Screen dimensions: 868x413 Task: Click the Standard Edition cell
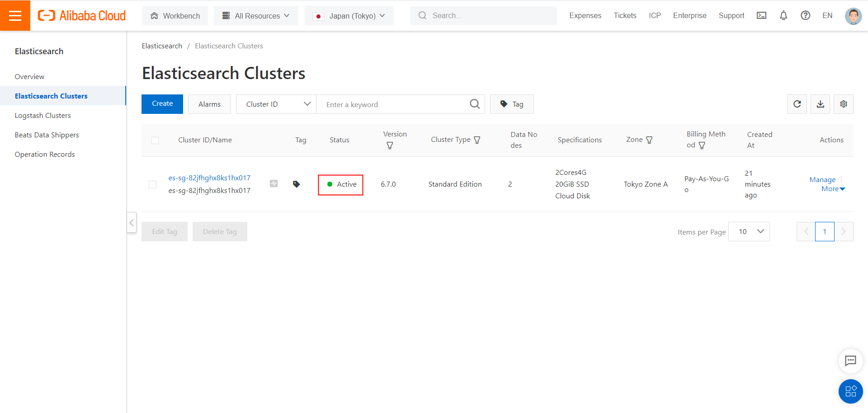(455, 184)
